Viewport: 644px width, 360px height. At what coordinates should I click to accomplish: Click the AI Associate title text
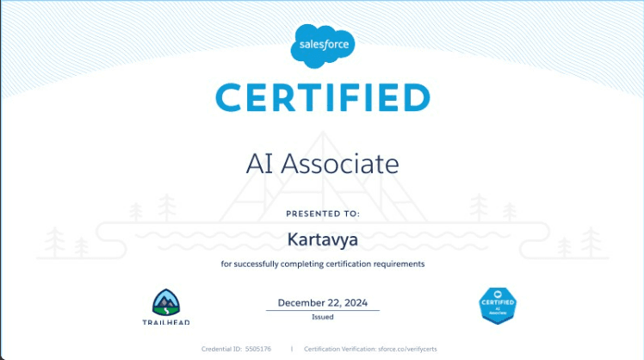click(x=322, y=164)
